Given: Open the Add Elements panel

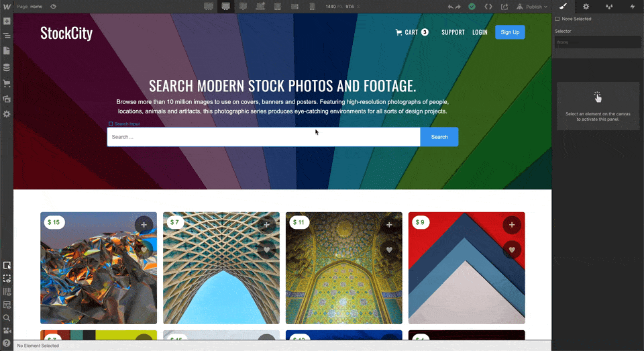Looking at the screenshot, I should [x=7, y=21].
